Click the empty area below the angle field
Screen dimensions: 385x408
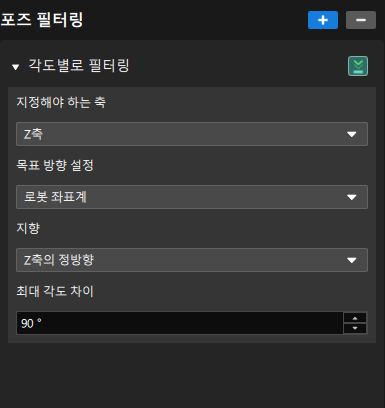point(192,375)
